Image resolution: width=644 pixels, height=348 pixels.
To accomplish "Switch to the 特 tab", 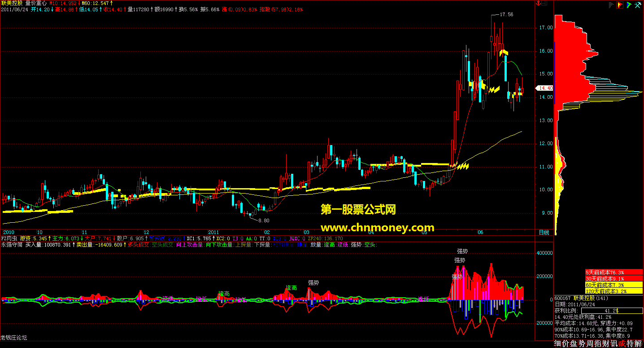I will coord(631,344).
